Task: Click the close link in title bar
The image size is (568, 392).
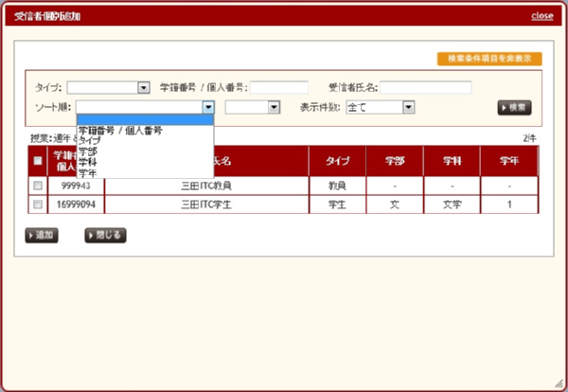Action: 541,15
